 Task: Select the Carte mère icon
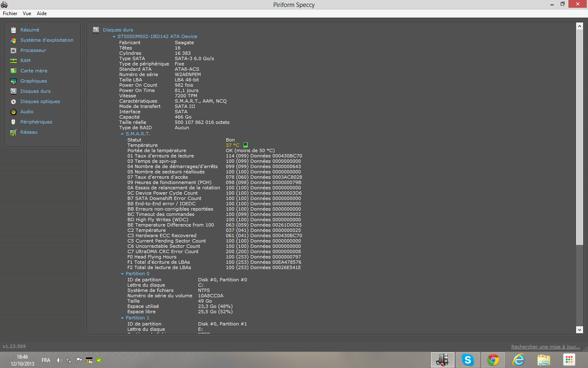tap(13, 71)
